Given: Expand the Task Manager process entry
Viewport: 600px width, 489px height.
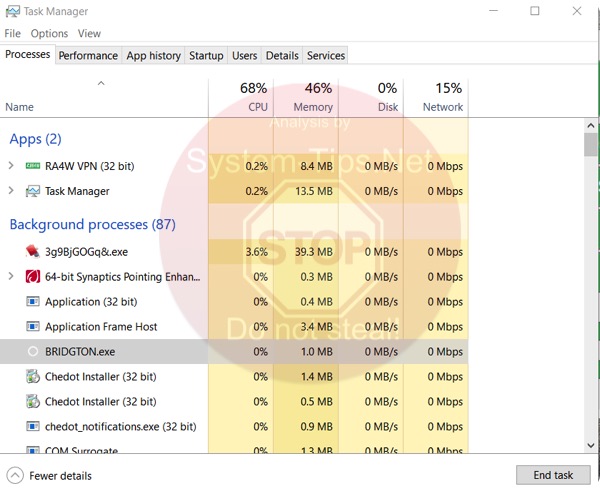Looking at the screenshot, I should coord(11,191).
